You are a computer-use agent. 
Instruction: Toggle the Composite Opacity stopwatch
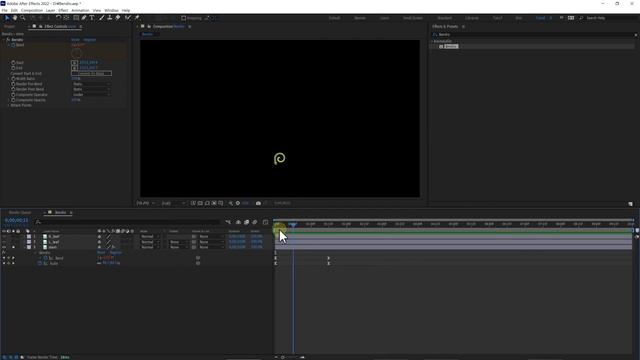[13, 100]
